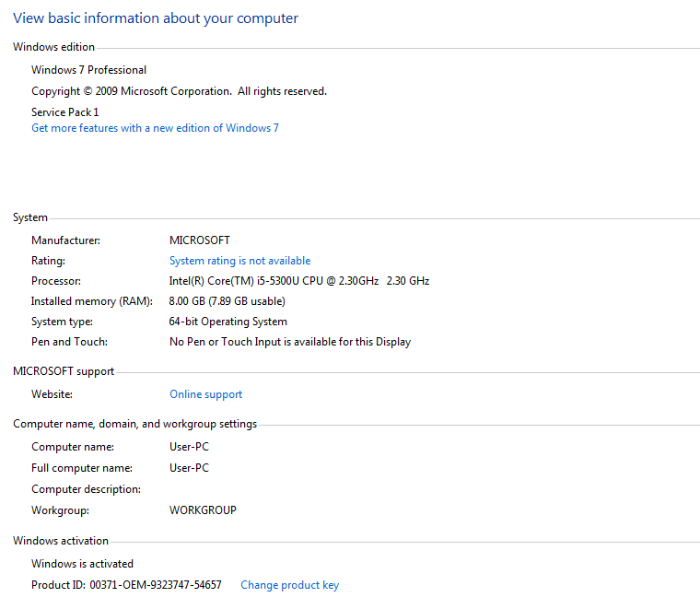Click the '8.00 GB (7.89 GB usable)' value
The image size is (700, 609).
[x=227, y=301]
